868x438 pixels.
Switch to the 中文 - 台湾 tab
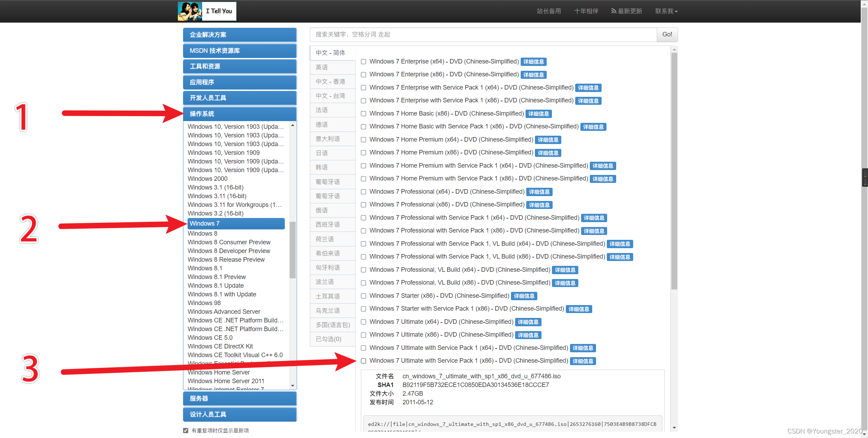click(x=333, y=96)
